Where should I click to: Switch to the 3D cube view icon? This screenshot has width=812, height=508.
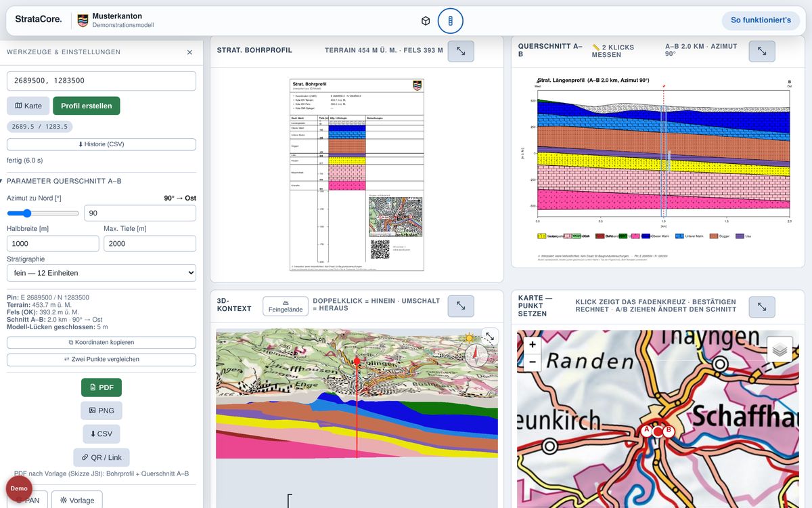pos(426,21)
